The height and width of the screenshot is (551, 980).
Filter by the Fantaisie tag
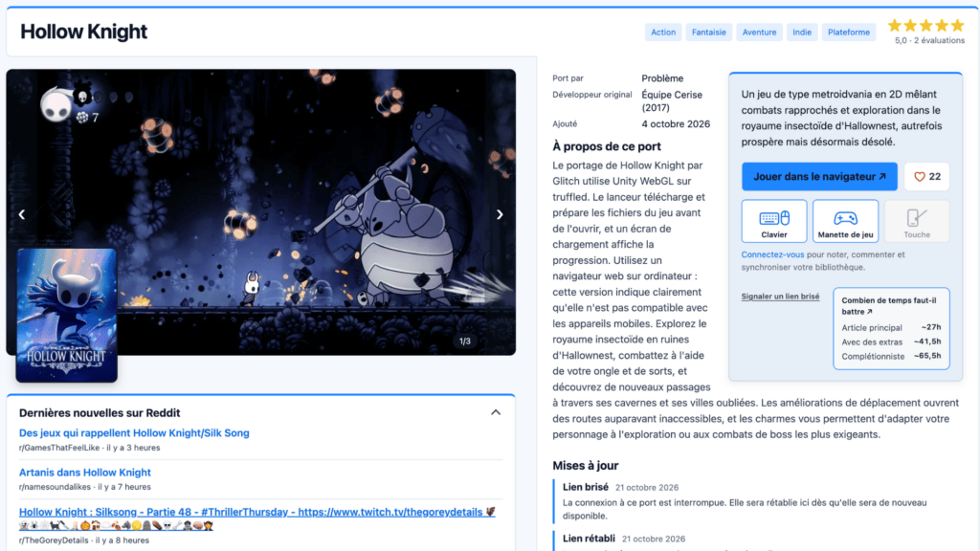coord(709,33)
